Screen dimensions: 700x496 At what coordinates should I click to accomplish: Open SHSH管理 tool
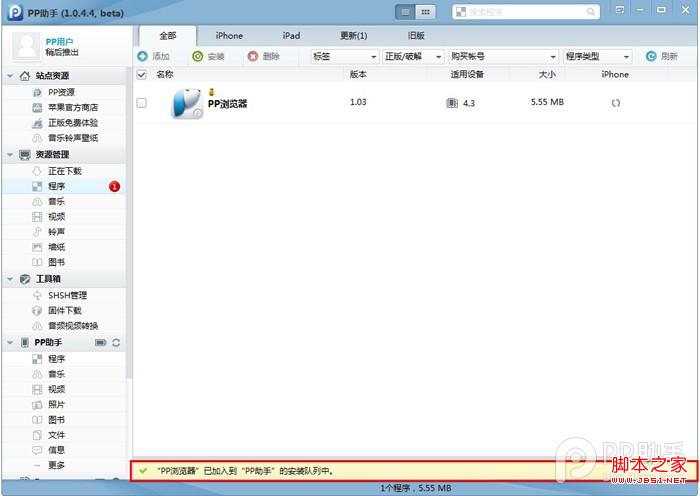point(64,295)
